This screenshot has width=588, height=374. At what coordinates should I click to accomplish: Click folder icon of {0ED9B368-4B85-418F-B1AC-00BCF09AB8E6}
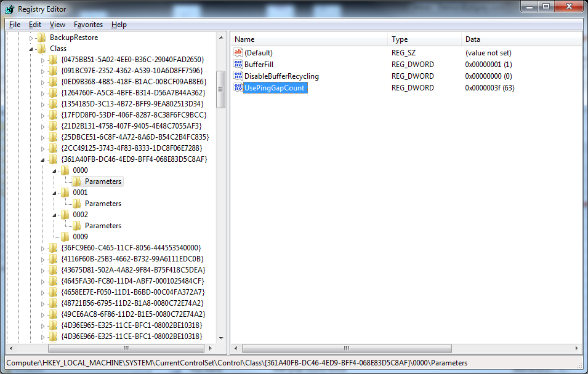coord(53,82)
